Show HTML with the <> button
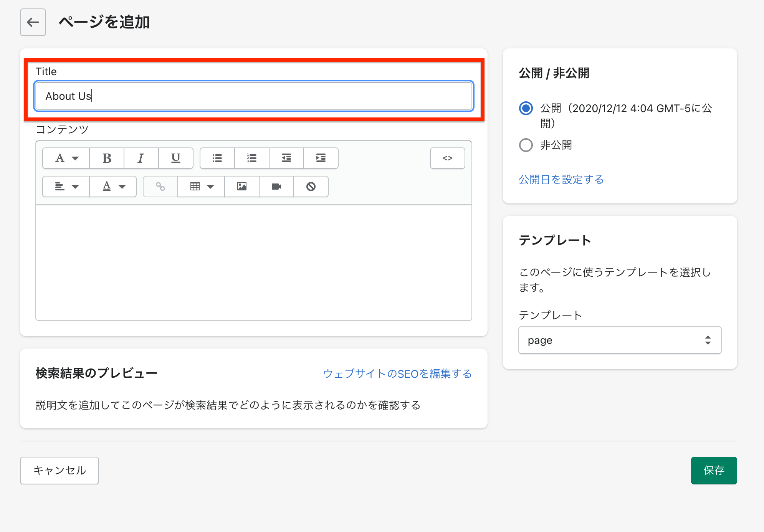The image size is (764, 532). pos(447,158)
